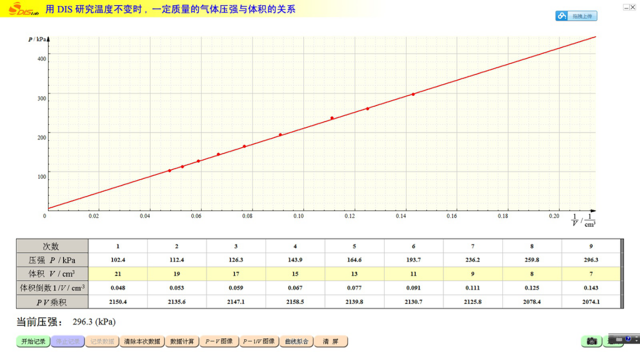Click pressure value 164.6 in table
640x360 pixels.
[x=354, y=260]
